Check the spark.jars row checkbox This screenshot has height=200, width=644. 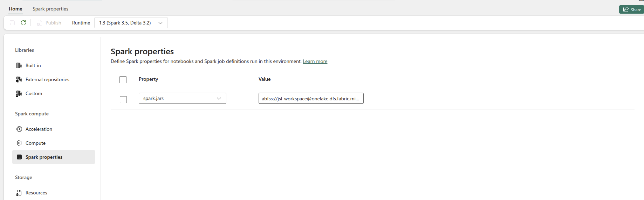pos(123,100)
